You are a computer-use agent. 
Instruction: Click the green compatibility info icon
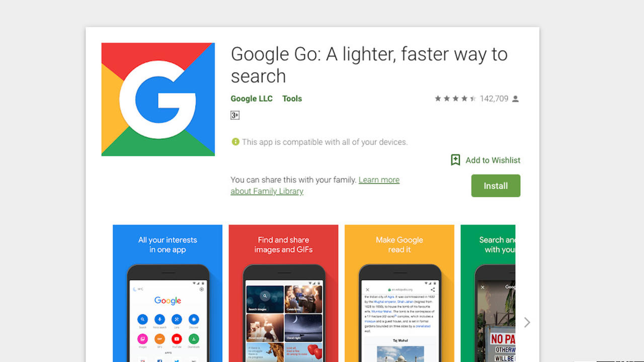235,142
